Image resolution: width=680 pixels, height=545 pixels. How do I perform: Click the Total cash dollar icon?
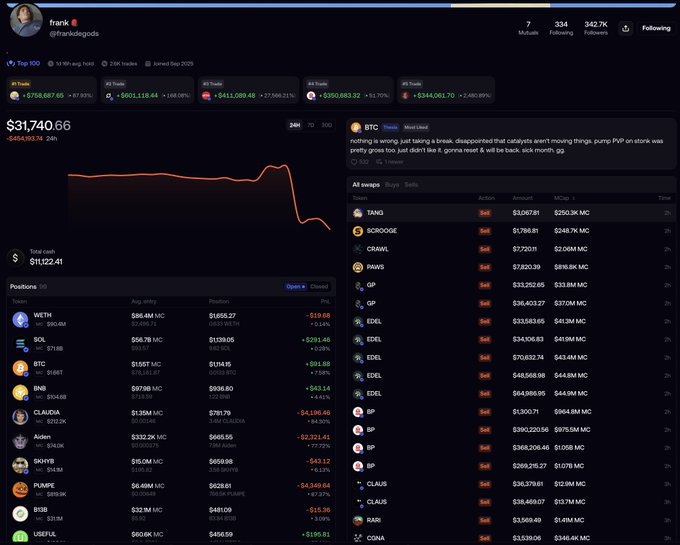click(x=15, y=258)
